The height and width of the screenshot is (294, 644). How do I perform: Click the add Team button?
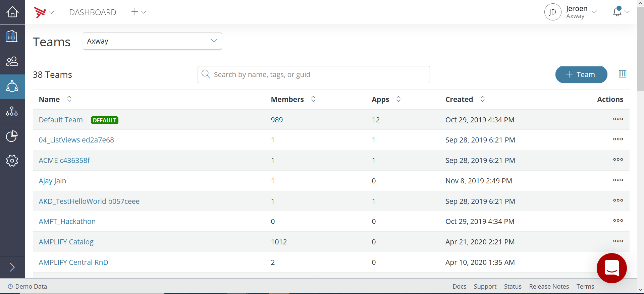(x=581, y=74)
